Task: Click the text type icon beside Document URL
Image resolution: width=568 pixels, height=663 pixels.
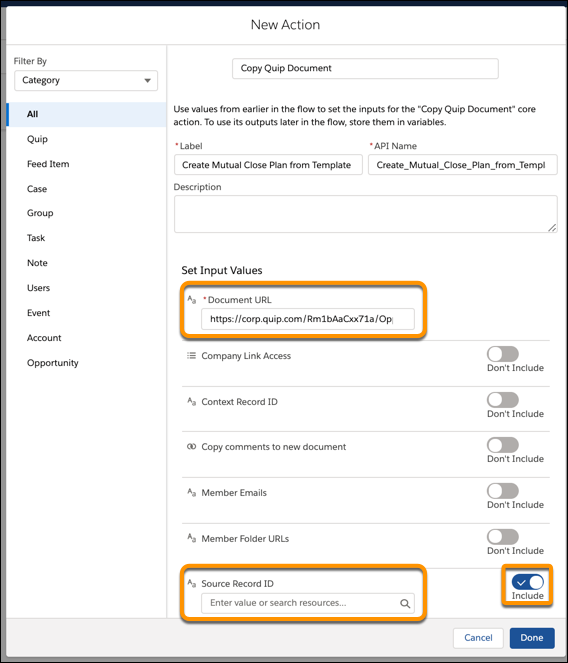Action: pos(192,300)
